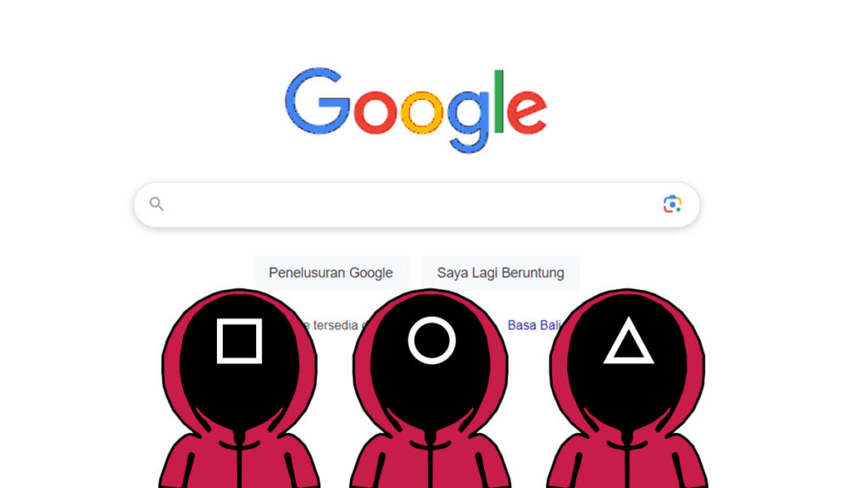Select the white circle mask symbol
Image resolution: width=868 pixels, height=488 pixels.
click(x=431, y=341)
